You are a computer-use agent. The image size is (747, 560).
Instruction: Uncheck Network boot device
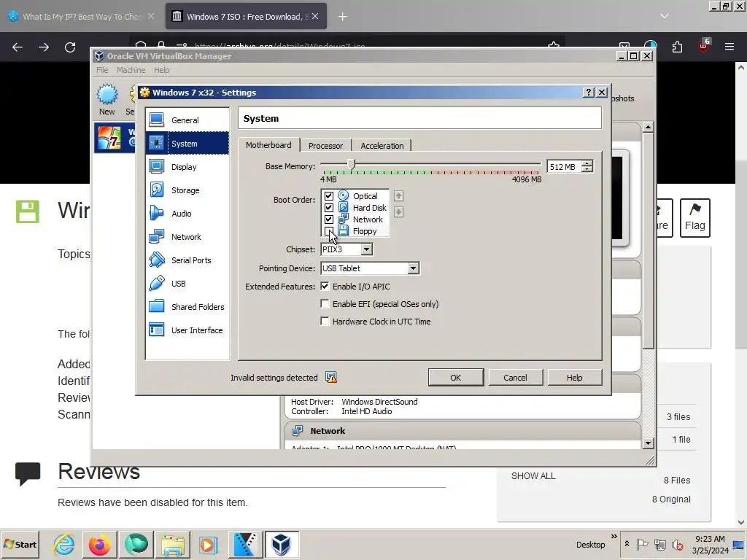click(329, 219)
